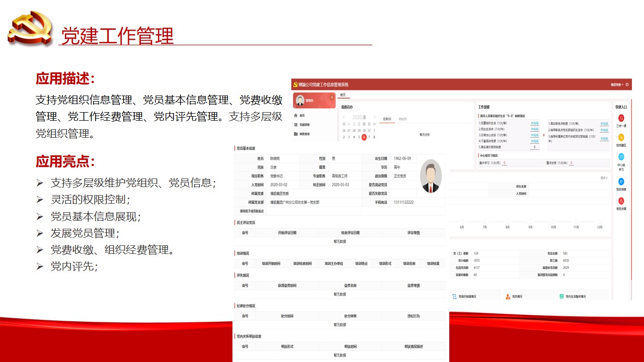Click the 中心组学习 quick entry icon
Viewport: 644px width, 362px height.
pyautogui.click(x=621, y=157)
